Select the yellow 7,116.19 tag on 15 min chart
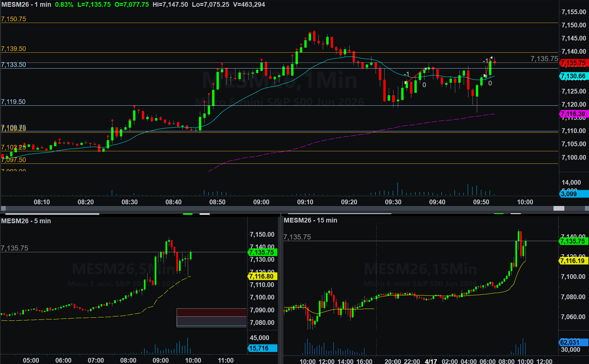The image size is (589, 364). [x=573, y=261]
